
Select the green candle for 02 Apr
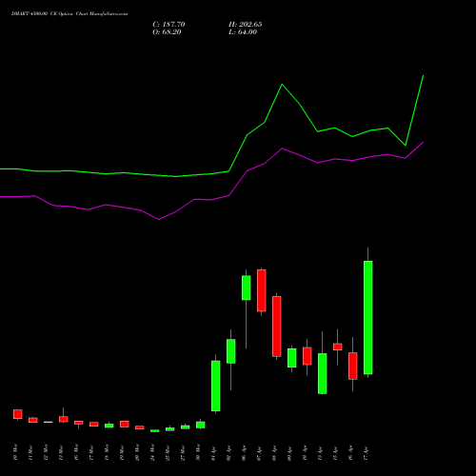pos(231,351)
